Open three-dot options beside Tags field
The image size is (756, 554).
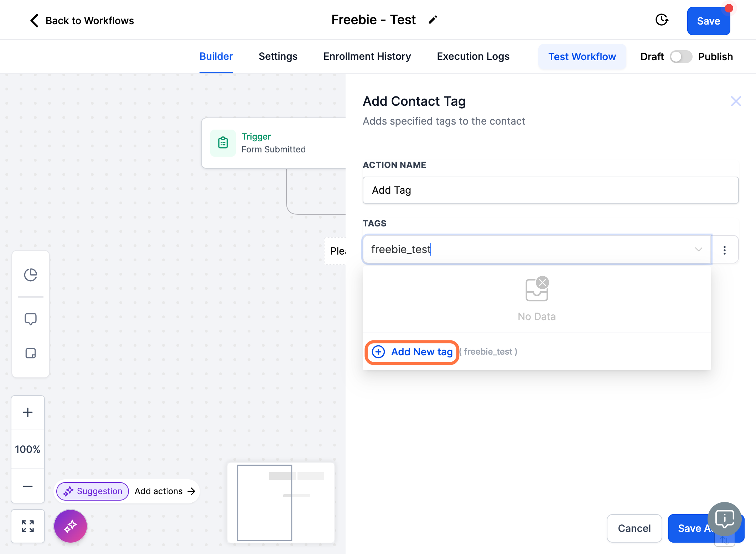coord(725,250)
